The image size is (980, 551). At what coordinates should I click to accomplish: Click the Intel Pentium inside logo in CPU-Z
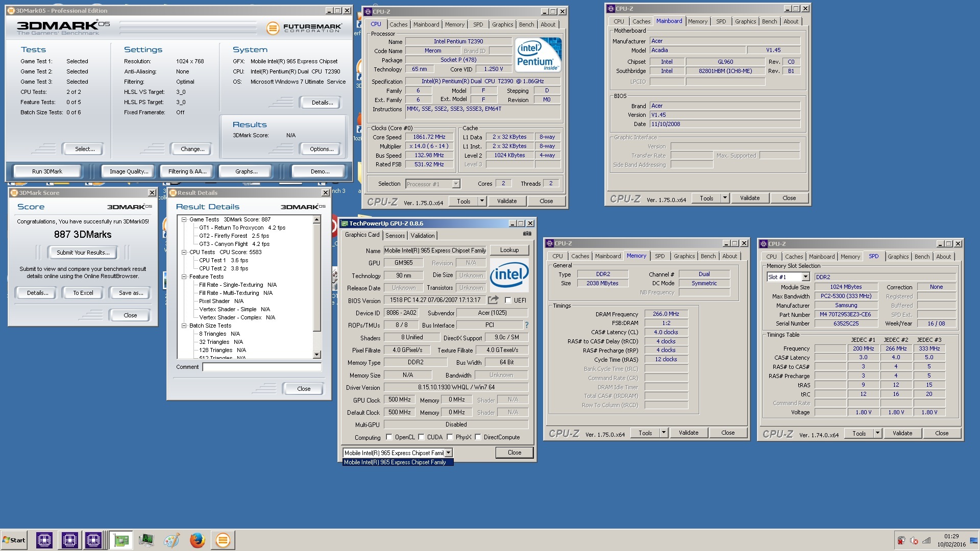coord(538,54)
